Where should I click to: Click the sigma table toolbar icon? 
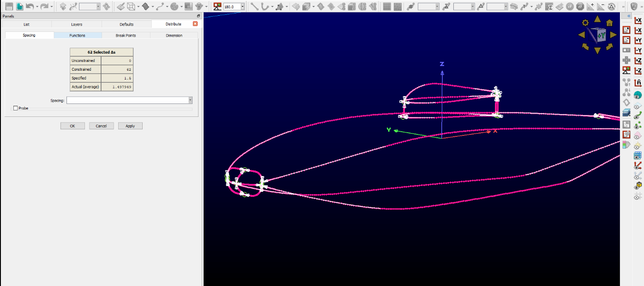[x=549, y=6]
